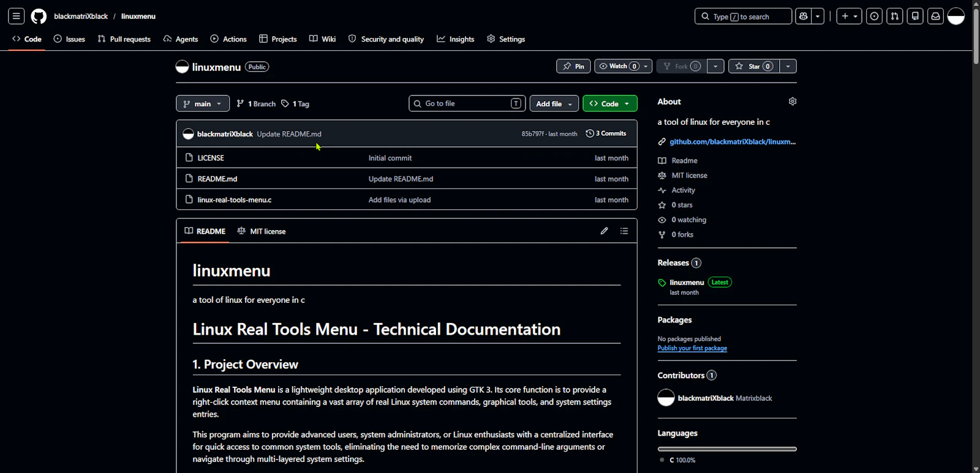Switch to the Pull requests tab

pyautogui.click(x=124, y=39)
